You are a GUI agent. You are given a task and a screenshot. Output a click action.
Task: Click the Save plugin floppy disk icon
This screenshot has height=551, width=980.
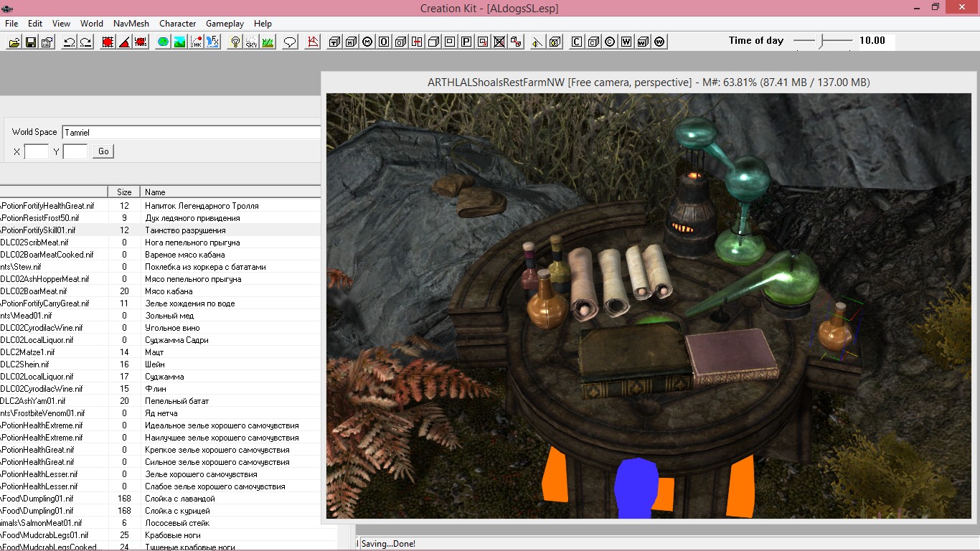coord(31,42)
